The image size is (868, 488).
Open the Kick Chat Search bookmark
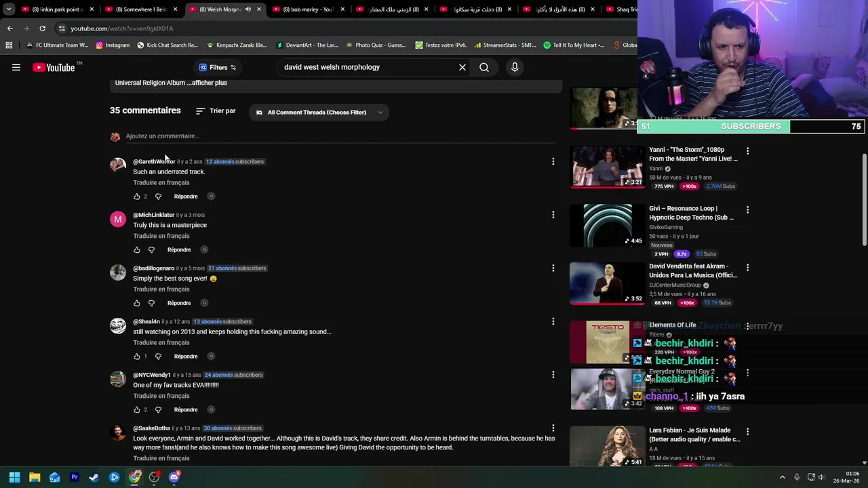click(167, 45)
